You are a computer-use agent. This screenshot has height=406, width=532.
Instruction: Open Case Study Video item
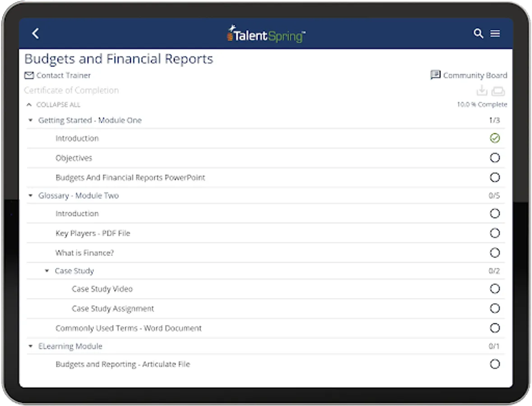click(102, 289)
